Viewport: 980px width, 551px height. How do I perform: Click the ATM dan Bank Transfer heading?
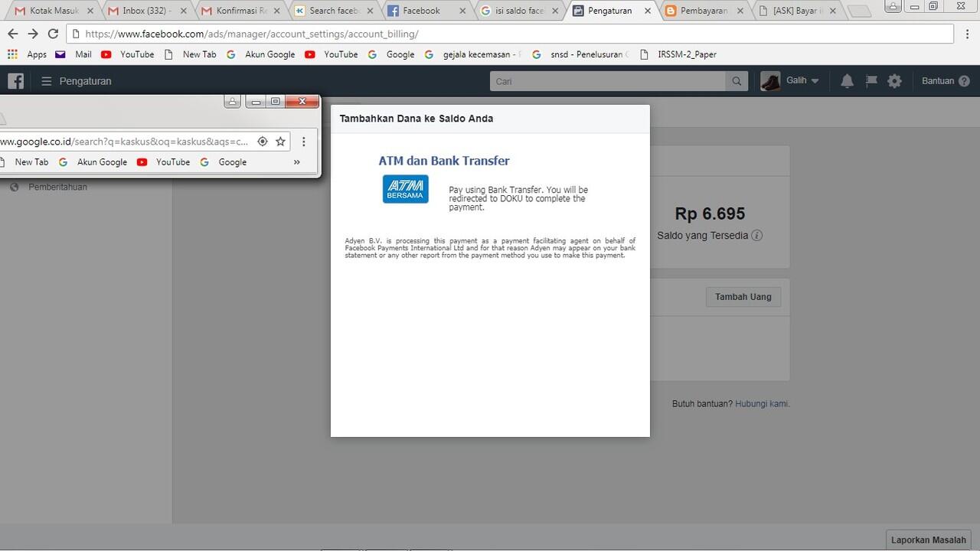click(x=444, y=161)
